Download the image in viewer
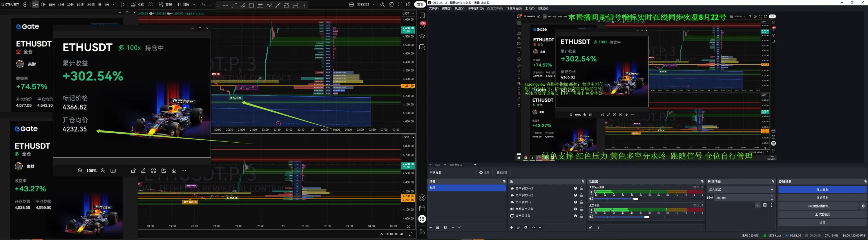The image size is (868, 240). coord(174,171)
